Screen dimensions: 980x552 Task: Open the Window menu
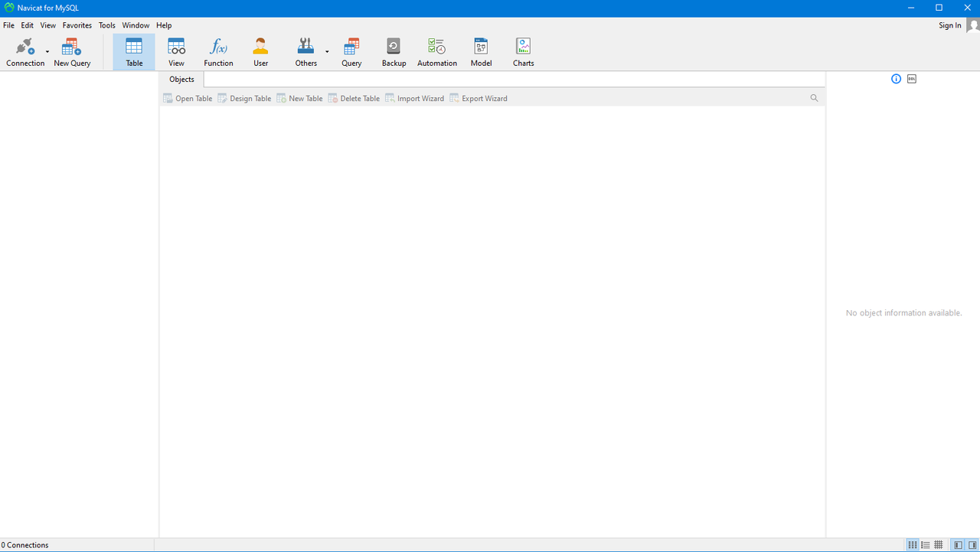coord(136,25)
